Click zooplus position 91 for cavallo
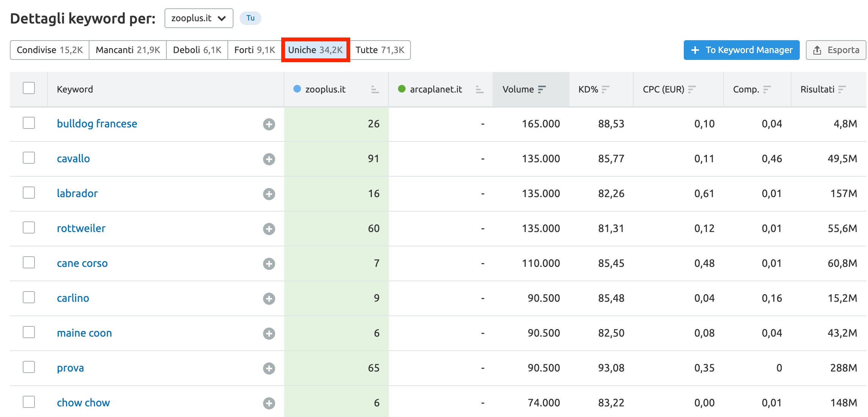The image size is (868, 417). pyautogui.click(x=373, y=159)
